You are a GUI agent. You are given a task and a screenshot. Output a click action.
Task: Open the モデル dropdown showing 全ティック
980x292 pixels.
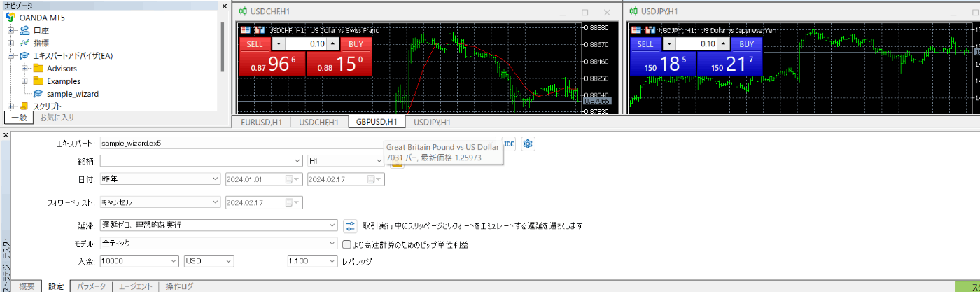tap(332, 244)
